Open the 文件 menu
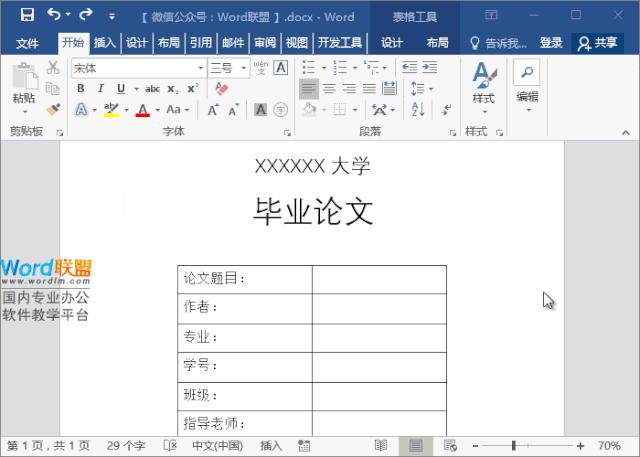The height and width of the screenshot is (457, 640). [27, 43]
